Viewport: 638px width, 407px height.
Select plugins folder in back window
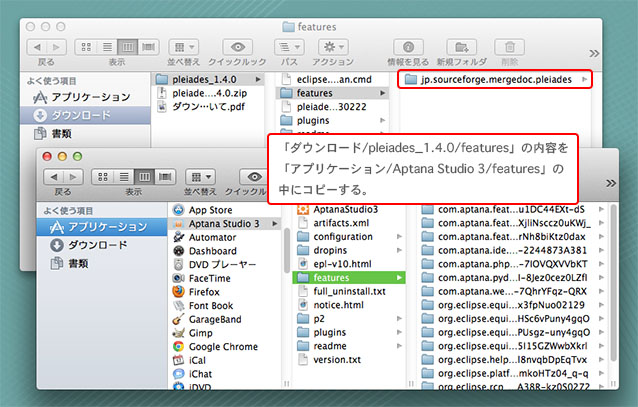pyautogui.click(x=333, y=120)
